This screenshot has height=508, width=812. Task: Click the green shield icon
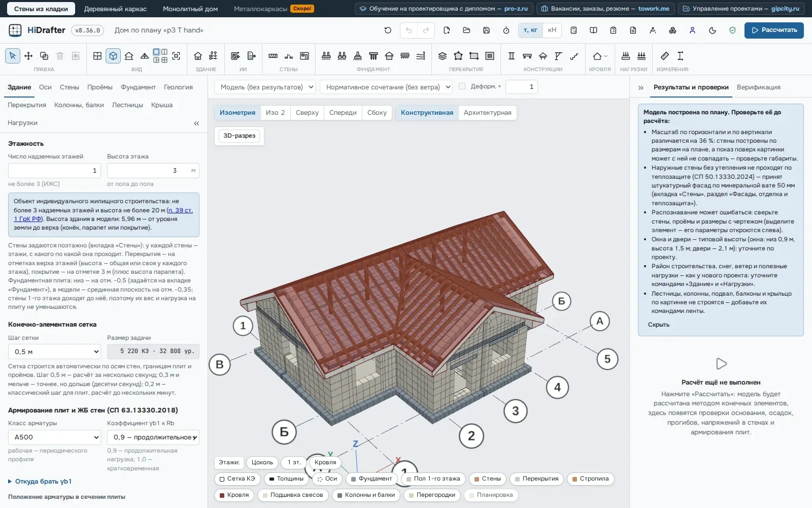pyautogui.click(x=732, y=30)
